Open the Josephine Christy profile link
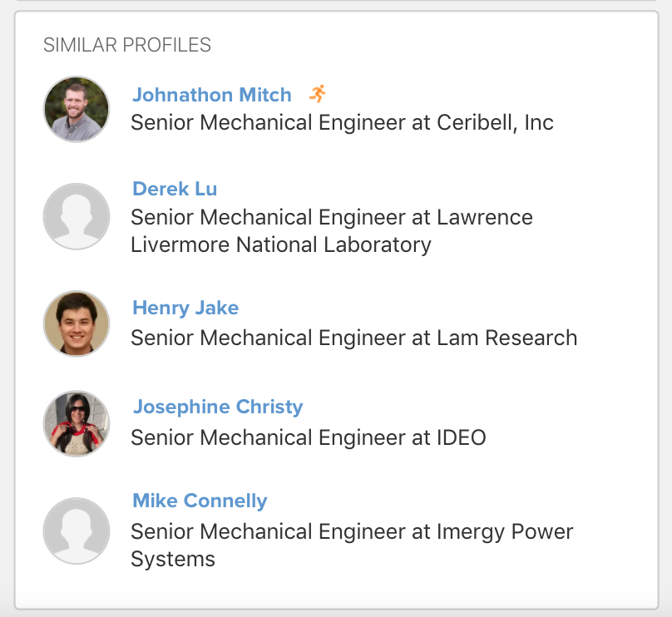Screen dimensions: 672x617 coord(218,407)
